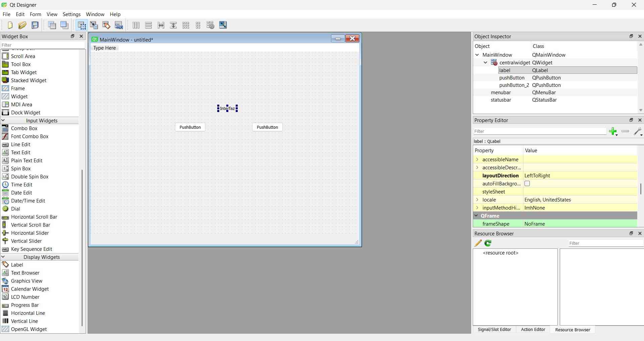This screenshot has width=644, height=341.
Task: Focus the Resource Browser filter field
Action: click(606, 243)
